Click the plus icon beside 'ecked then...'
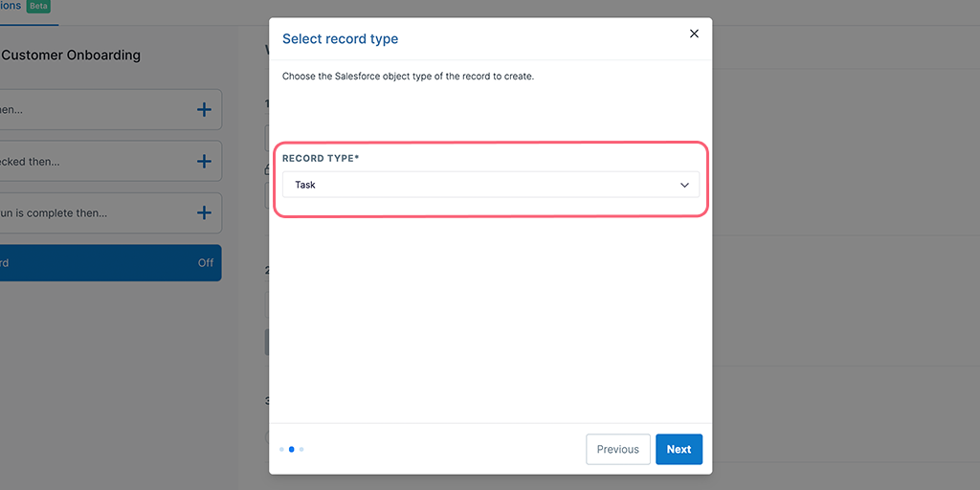This screenshot has height=490, width=980. click(205, 162)
